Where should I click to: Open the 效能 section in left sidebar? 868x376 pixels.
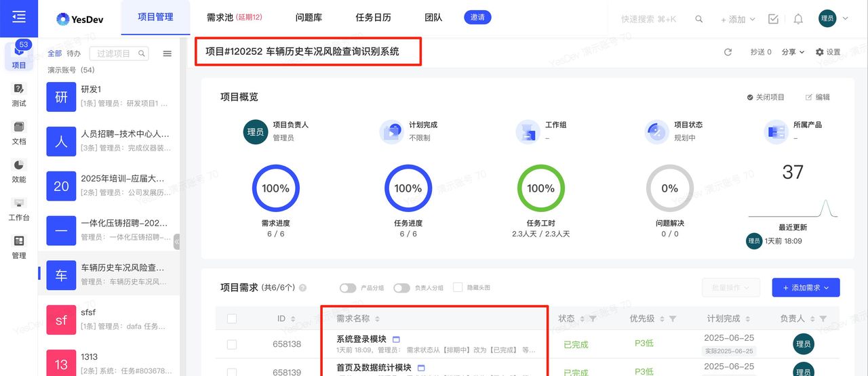pos(19,171)
